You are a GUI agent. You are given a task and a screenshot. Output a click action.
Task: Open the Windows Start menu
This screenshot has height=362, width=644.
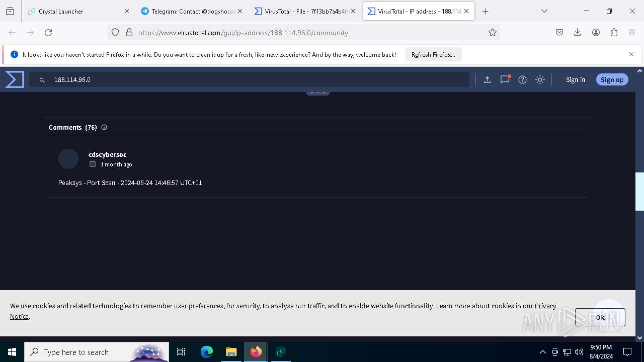[12, 352]
